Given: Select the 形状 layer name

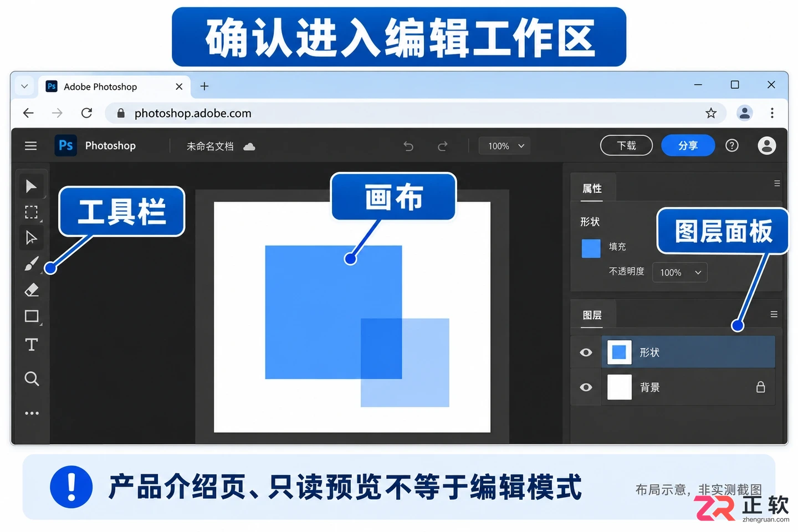Looking at the screenshot, I should [649, 352].
